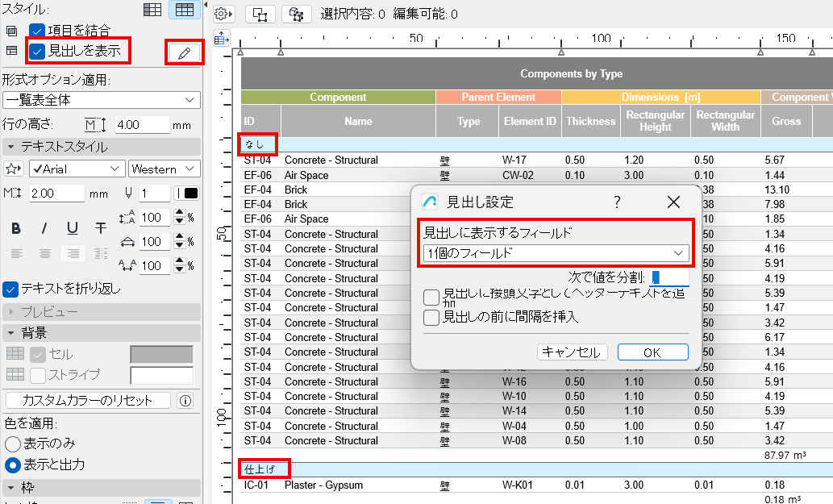Image resolution: width=833 pixels, height=504 pixels.
Task: Toggle the 項目を結合 checkbox
Action: (37, 31)
